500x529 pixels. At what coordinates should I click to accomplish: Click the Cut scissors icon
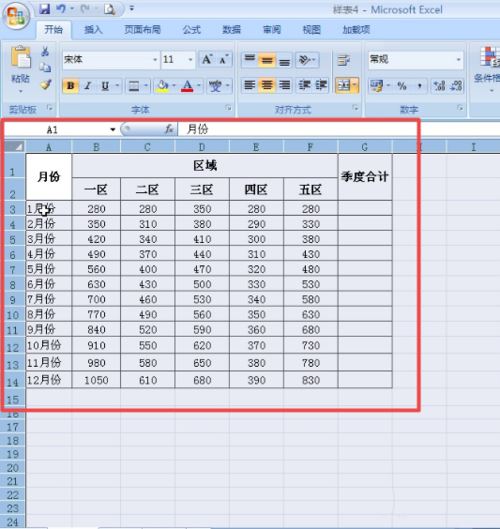coord(45,52)
